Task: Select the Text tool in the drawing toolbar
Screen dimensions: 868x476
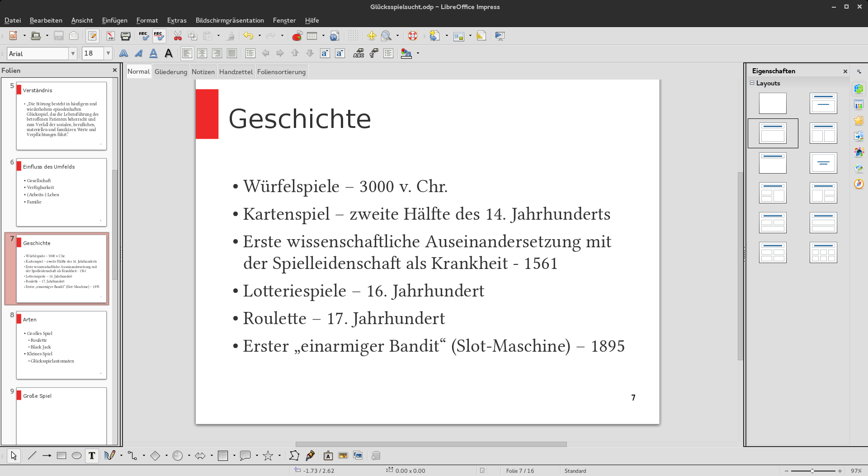Action: (92, 456)
